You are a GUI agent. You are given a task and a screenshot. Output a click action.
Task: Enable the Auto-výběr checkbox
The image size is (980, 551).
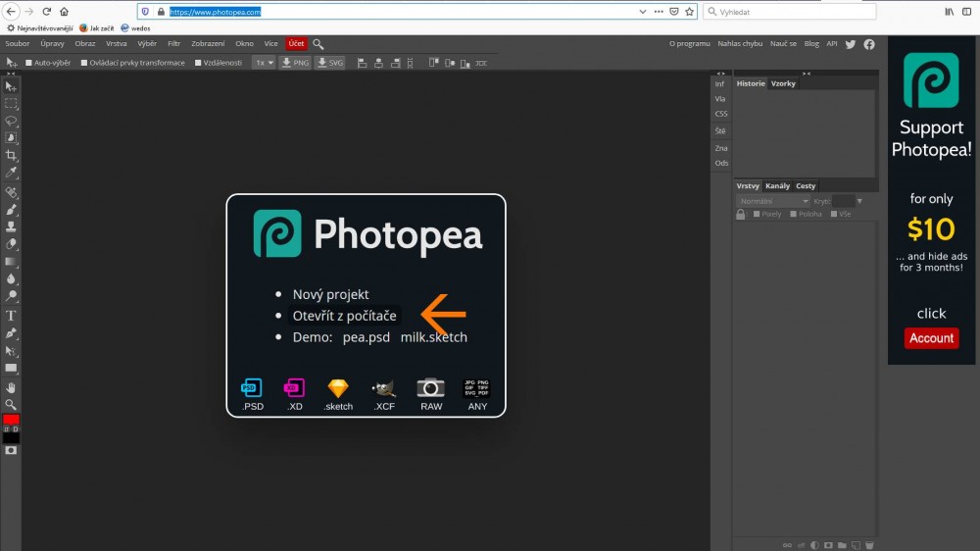[x=29, y=63]
